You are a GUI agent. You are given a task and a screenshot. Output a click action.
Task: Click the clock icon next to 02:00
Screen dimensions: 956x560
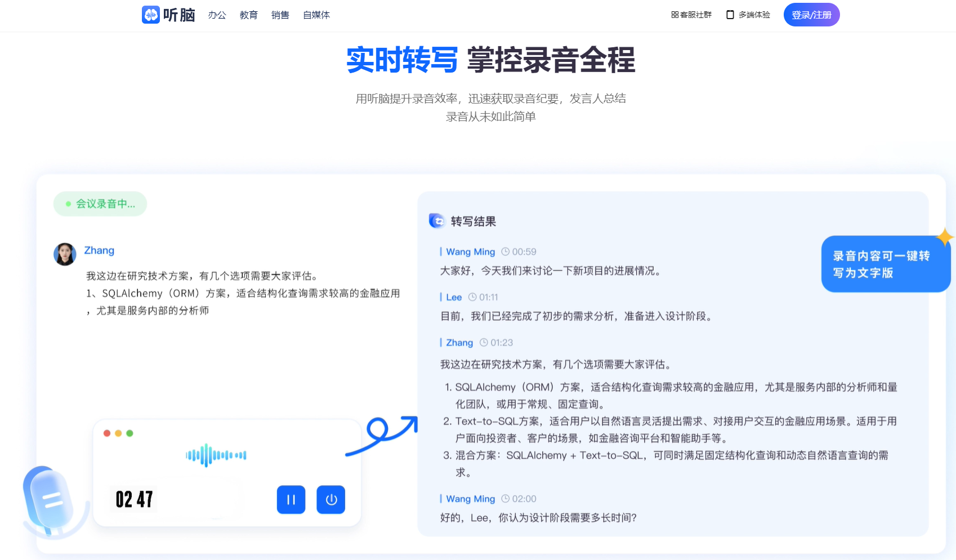click(x=505, y=499)
